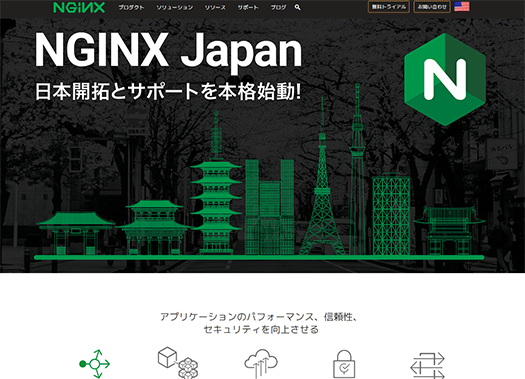The image size is (525, 379).
Task: Switch region via the US flag icon
Action: tap(462, 7)
